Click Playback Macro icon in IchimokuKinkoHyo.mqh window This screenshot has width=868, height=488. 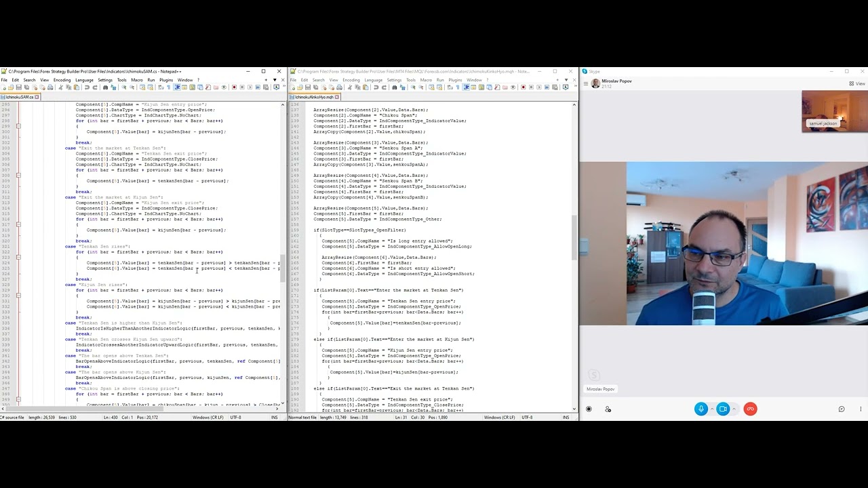(538, 87)
